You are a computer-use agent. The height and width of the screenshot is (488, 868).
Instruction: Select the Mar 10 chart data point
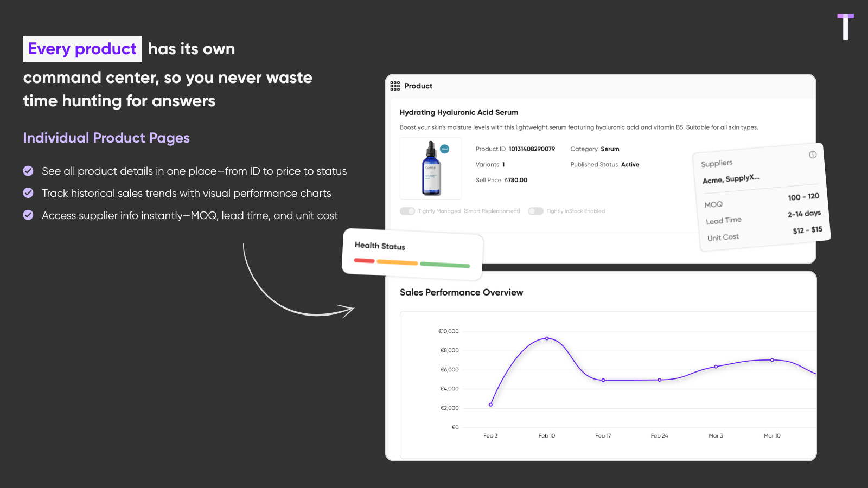coord(773,360)
